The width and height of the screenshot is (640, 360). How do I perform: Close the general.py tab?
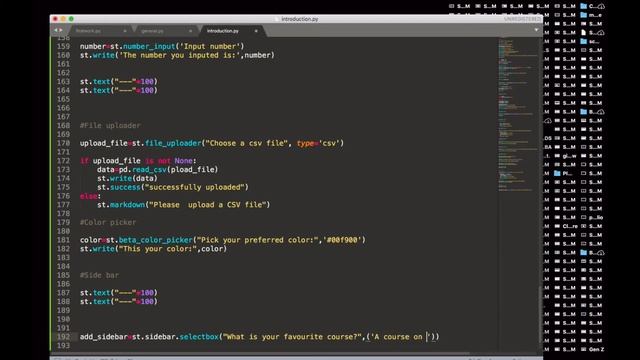click(190, 31)
